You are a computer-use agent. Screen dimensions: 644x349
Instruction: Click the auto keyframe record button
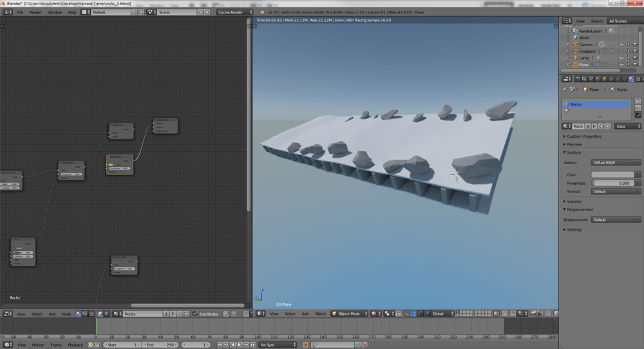point(305,345)
